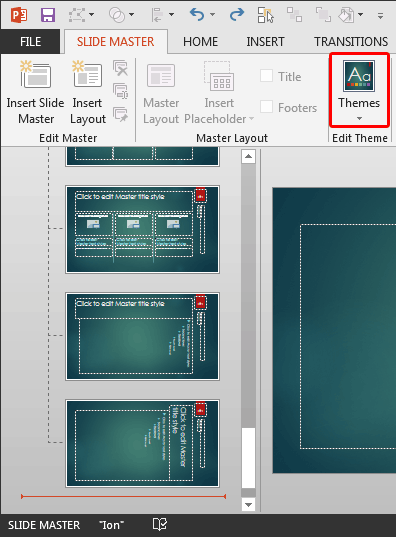This screenshot has width=396, height=537.
Task: Click the Group objects icon
Action: pyautogui.click(x=295, y=15)
